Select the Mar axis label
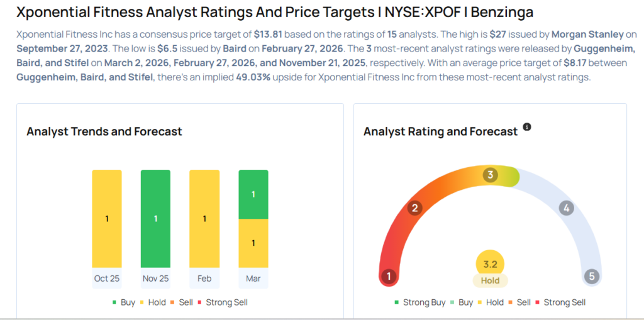 [x=253, y=279]
